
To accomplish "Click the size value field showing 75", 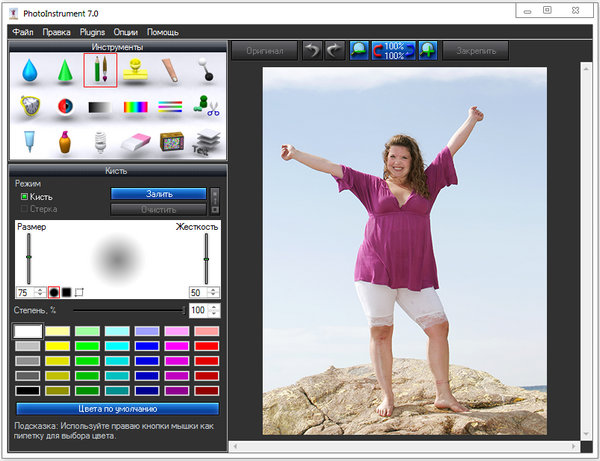I will click(26, 292).
